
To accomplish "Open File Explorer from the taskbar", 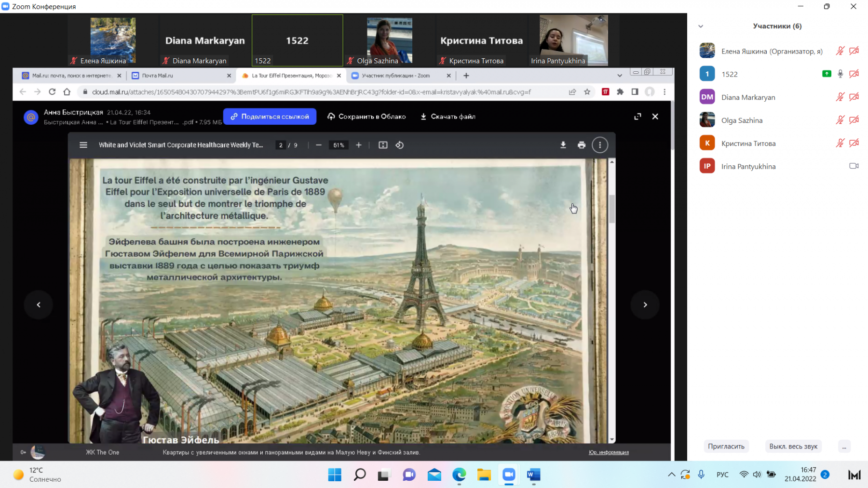I will (x=484, y=475).
